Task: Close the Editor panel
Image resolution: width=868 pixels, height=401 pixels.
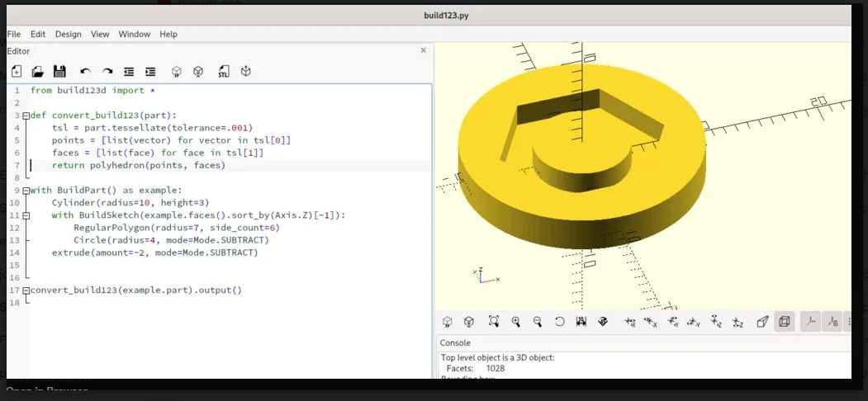Action: [x=424, y=50]
